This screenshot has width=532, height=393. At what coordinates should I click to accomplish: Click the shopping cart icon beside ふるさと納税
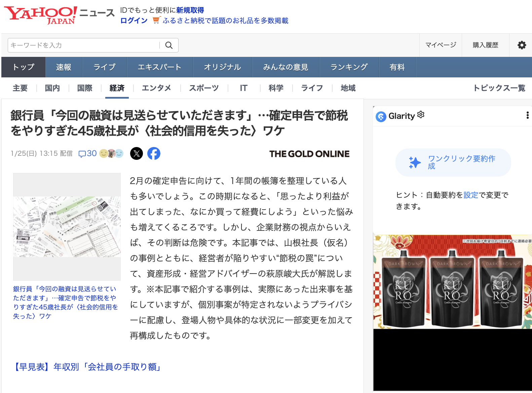[156, 21]
